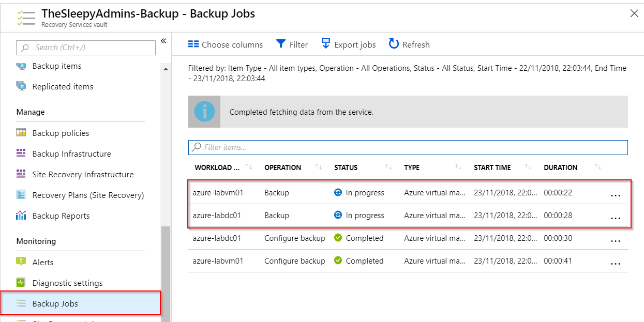Click the Backup policies icon in sidebar
The image size is (644, 322).
coord(21,133)
